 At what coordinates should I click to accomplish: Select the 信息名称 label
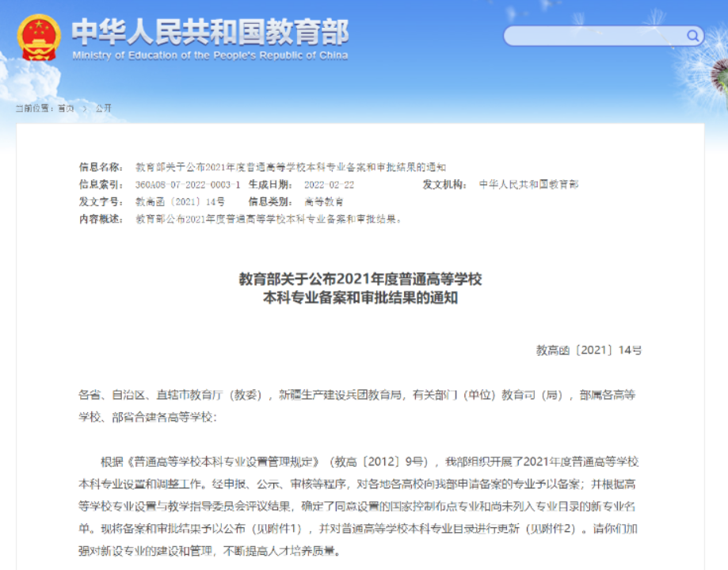point(101,167)
